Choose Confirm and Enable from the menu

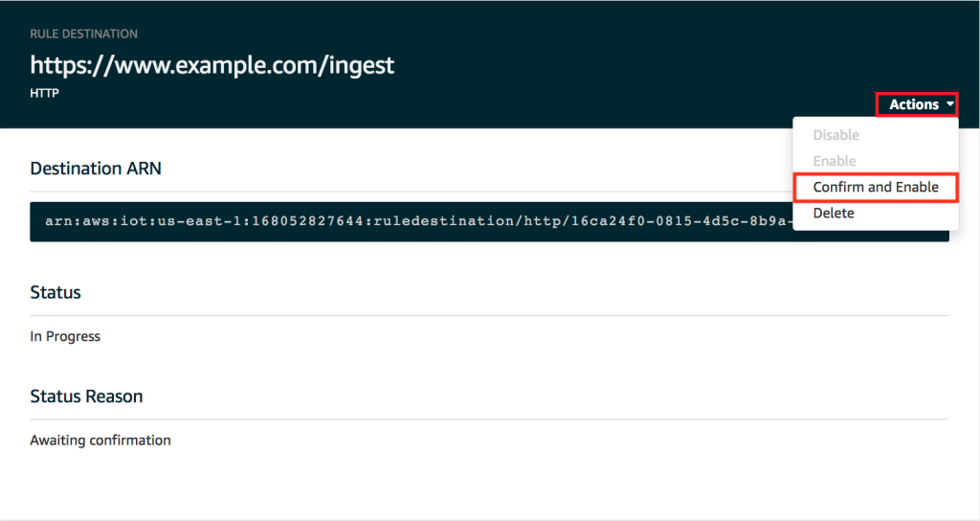(876, 187)
